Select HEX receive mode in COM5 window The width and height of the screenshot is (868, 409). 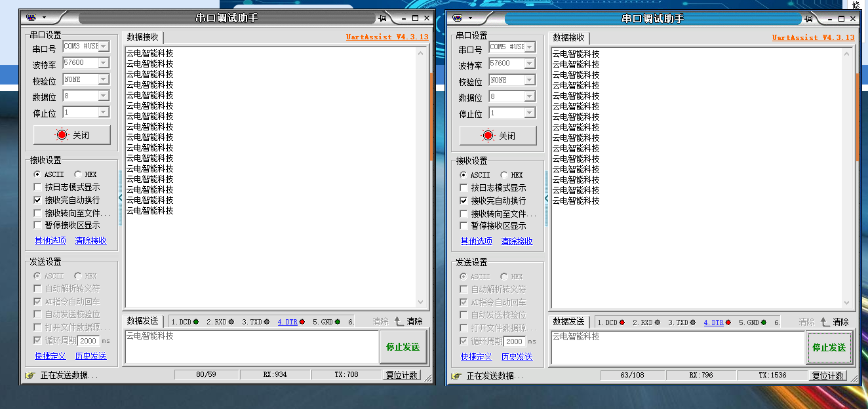click(504, 175)
